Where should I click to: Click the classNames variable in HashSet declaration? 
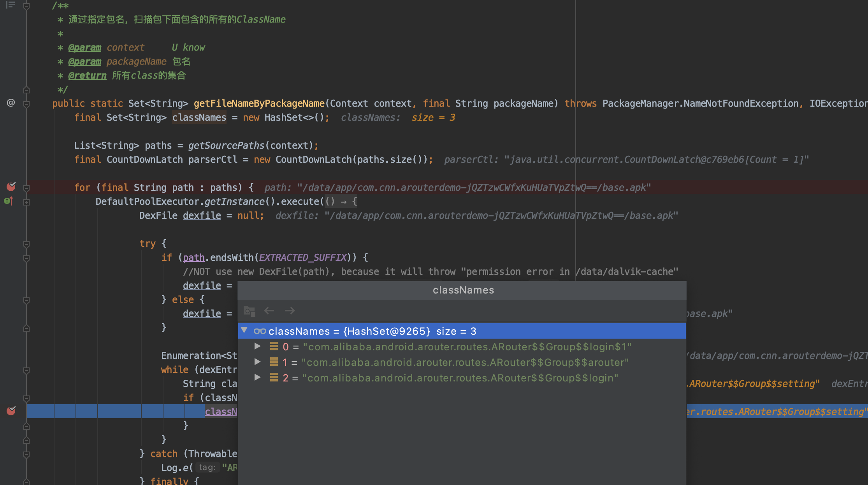click(199, 118)
